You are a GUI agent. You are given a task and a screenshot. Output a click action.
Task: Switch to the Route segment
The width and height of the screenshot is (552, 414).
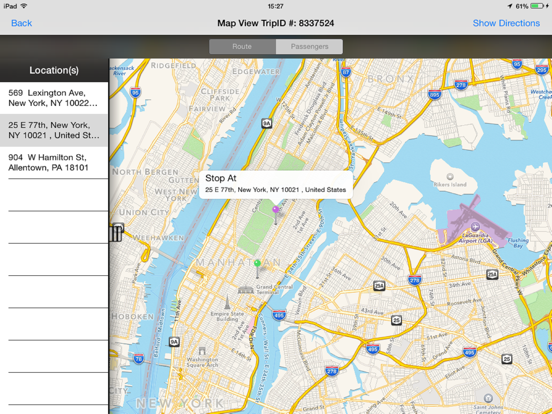point(242,46)
